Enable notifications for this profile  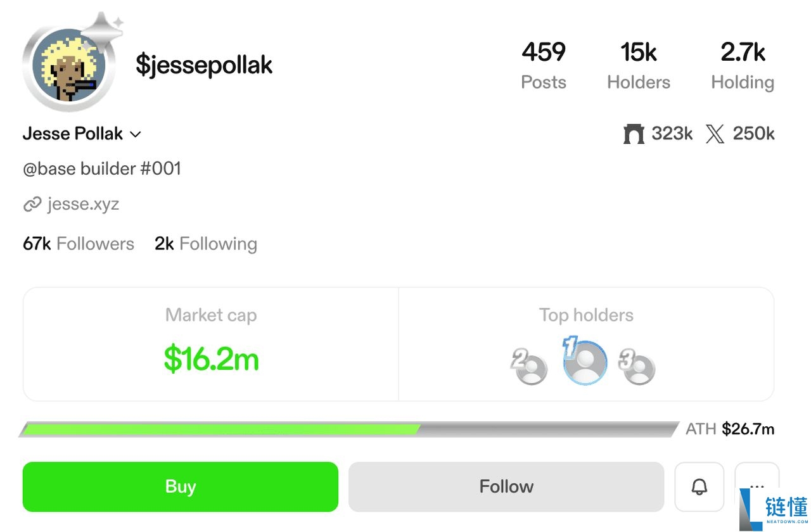click(x=699, y=486)
